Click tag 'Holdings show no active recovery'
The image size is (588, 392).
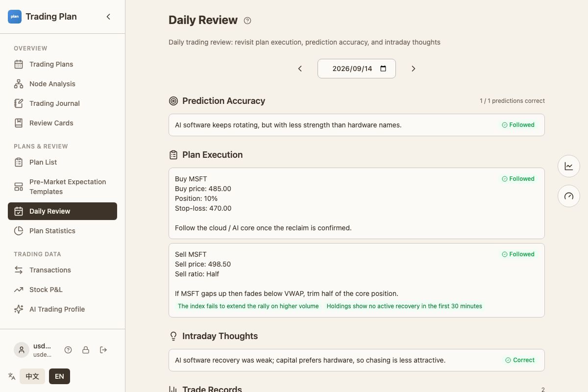tap(404, 306)
